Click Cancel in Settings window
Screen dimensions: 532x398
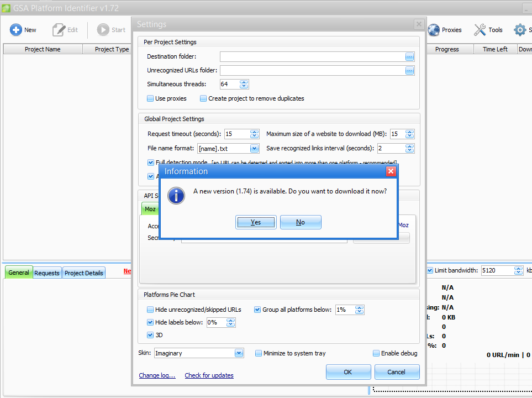pos(397,372)
